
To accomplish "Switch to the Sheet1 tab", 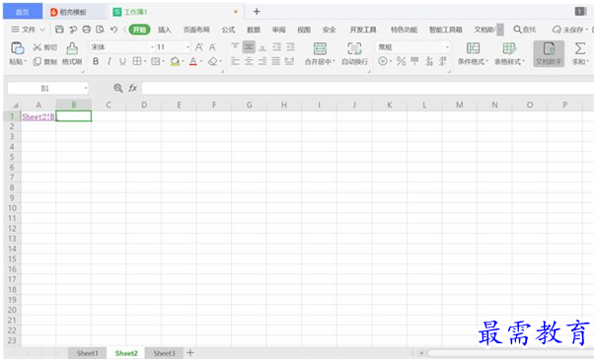I will [88, 353].
